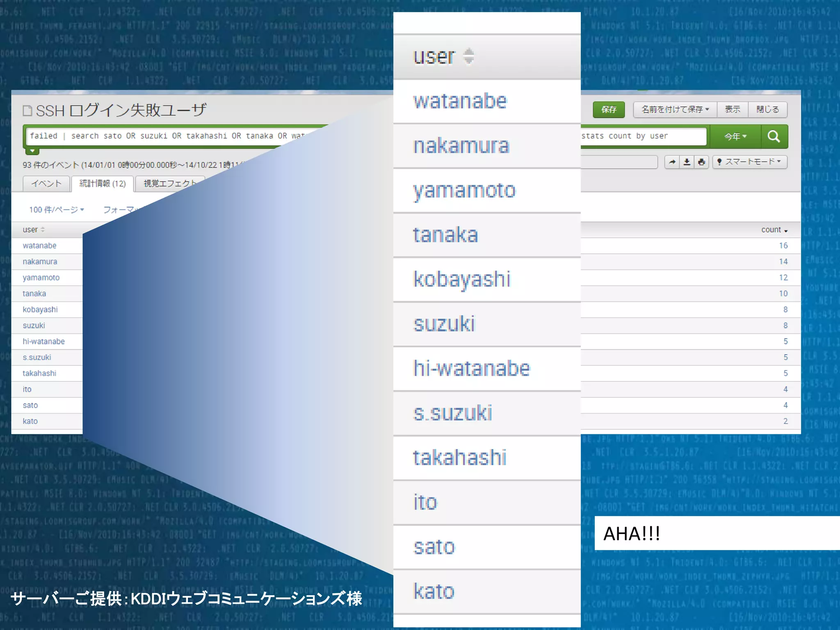Click the count value 2
The height and width of the screenshot is (630, 840).
785,421
